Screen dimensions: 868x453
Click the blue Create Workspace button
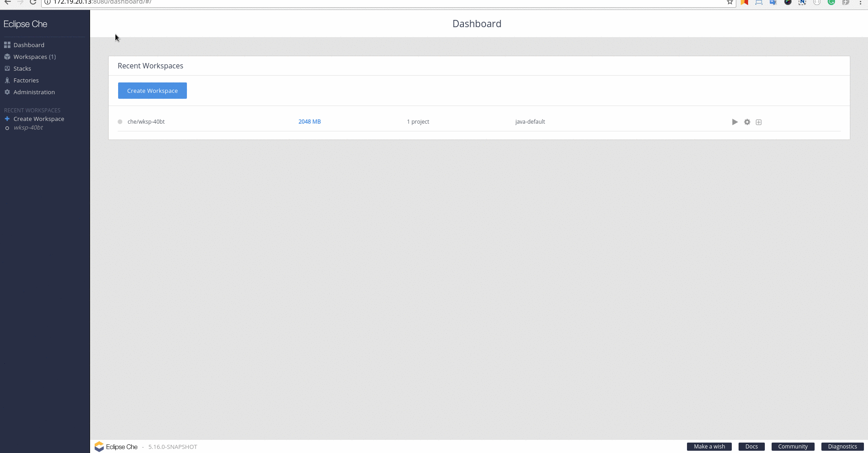tap(153, 91)
